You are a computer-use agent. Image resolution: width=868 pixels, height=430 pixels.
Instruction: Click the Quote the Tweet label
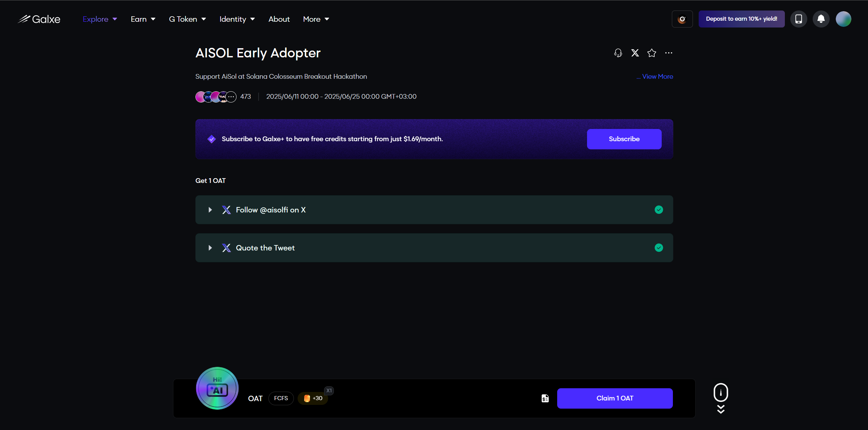click(265, 248)
